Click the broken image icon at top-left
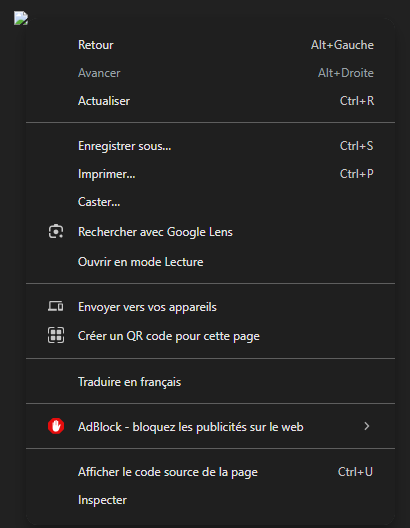The height and width of the screenshot is (528, 410). pyautogui.click(x=21, y=18)
